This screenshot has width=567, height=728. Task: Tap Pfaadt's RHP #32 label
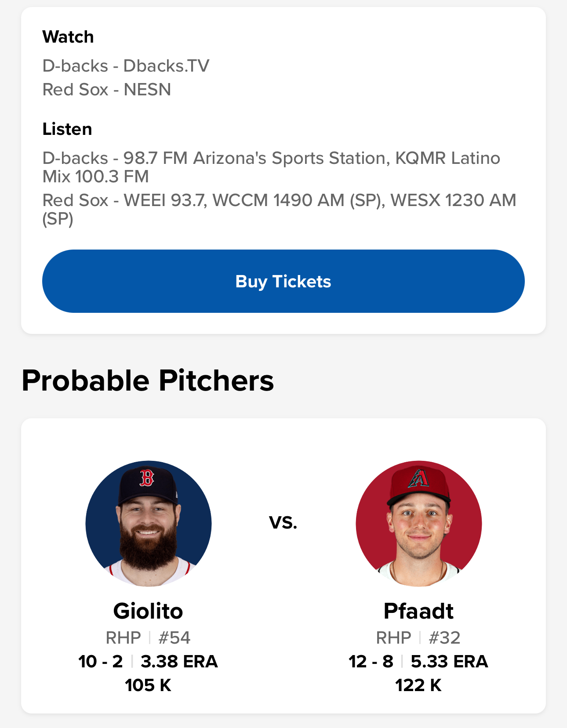[x=418, y=637]
